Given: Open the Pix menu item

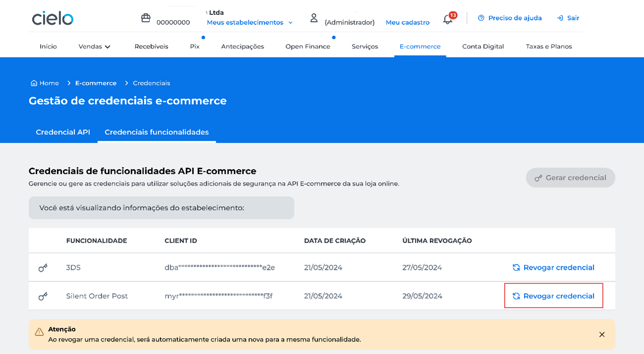Looking at the screenshot, I should pyautogui.click(x=195, y=47).
